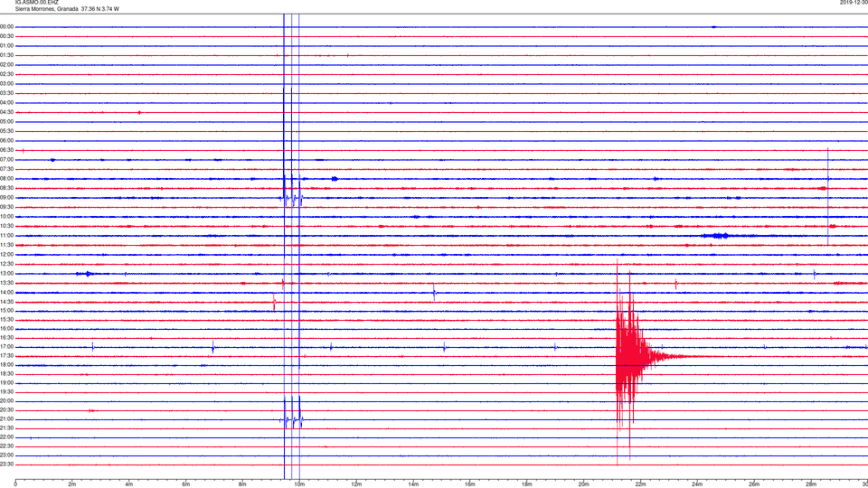Click the 10m tick on time axis
The width and height of the screenshot is (868, 488).
pos(299,484)
